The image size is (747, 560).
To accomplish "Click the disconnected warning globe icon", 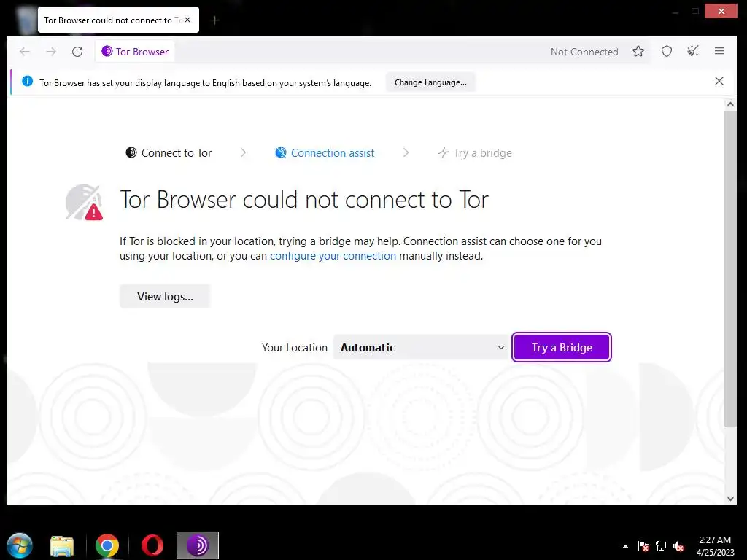I will coord(85,203).
